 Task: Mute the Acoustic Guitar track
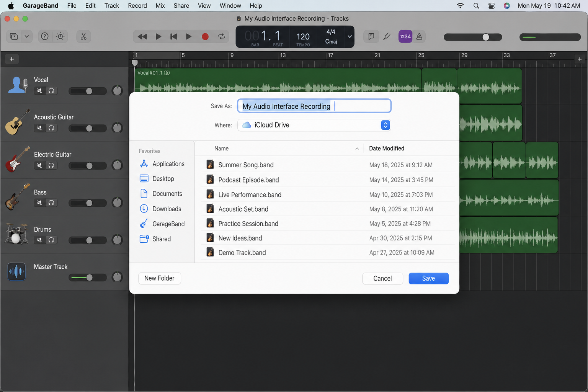tap(39, 128)
